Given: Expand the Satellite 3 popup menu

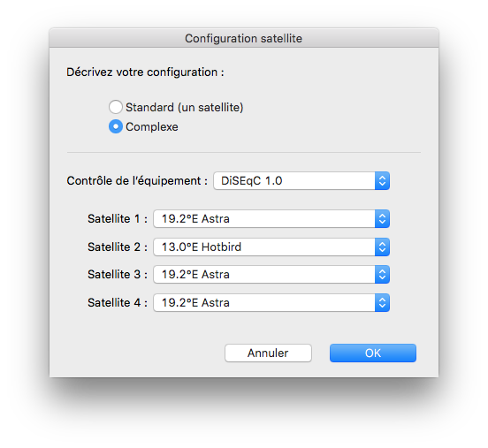Looking at the screenshot, I should click(x=271, y=275).
